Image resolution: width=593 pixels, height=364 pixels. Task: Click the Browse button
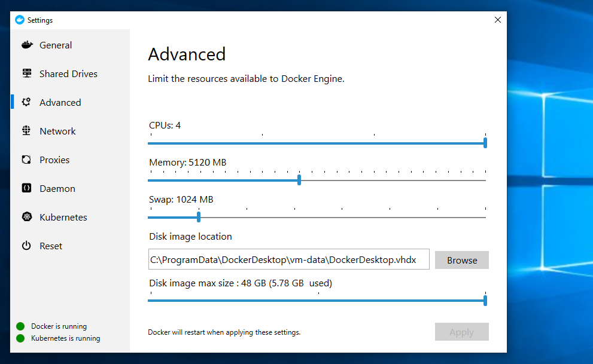point(462,260)
